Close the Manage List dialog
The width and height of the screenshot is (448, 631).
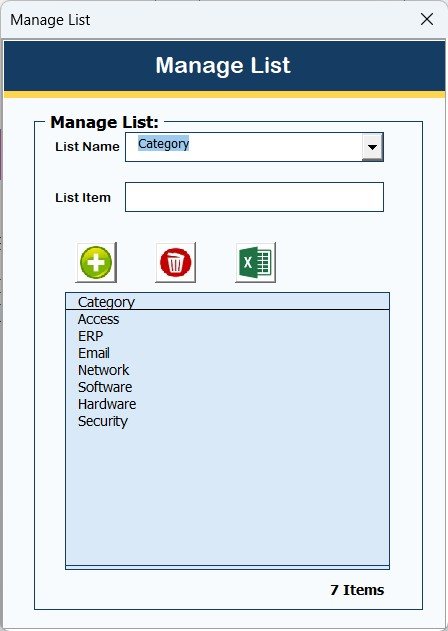[x=427, y=19]
